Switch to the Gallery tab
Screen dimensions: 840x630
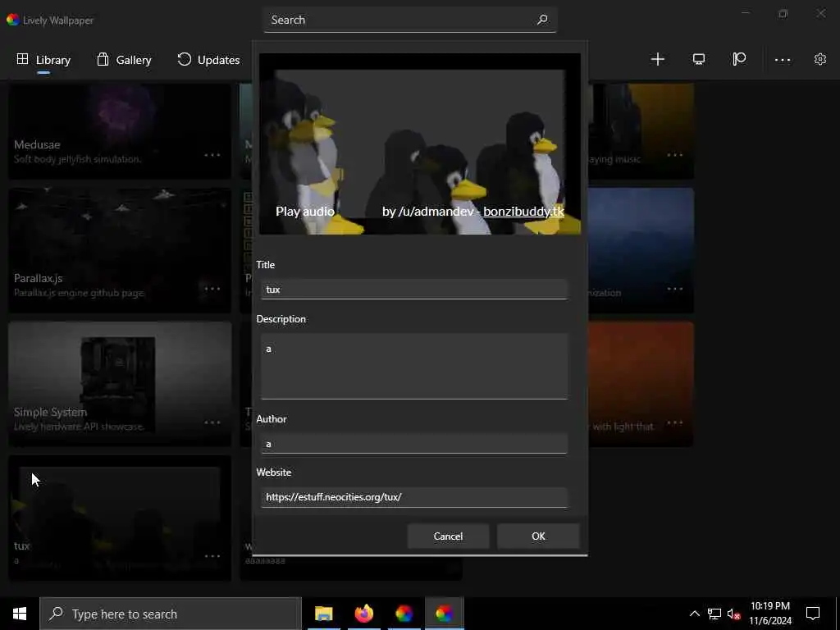125,60
